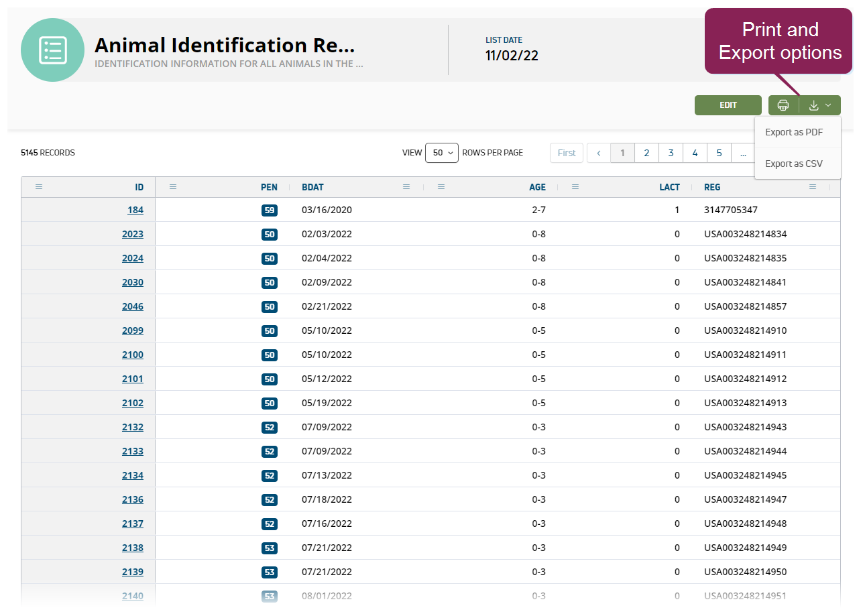Click the AGE column menu icon
Viewport: 863px width, 616px height.
point(441,187)
